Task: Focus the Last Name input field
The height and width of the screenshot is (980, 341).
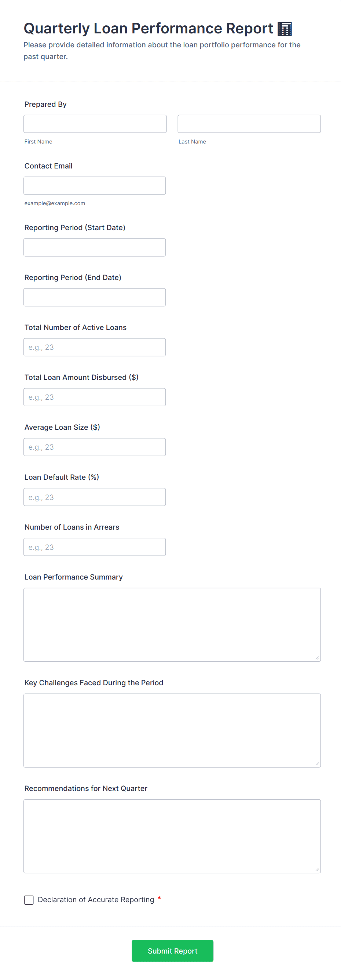Action: pos(249,124)
